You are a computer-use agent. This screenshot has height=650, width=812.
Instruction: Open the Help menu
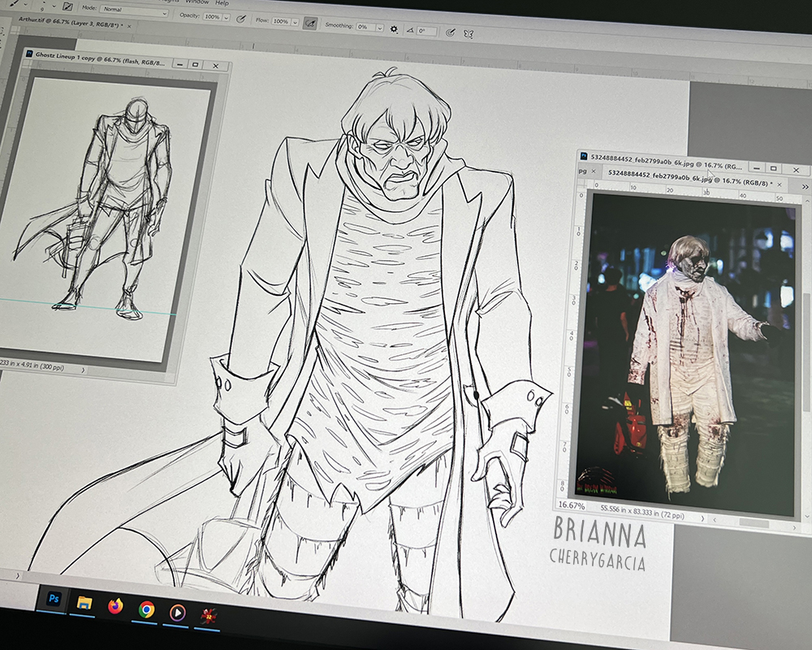pyautogui.click(x=222, y=2)
